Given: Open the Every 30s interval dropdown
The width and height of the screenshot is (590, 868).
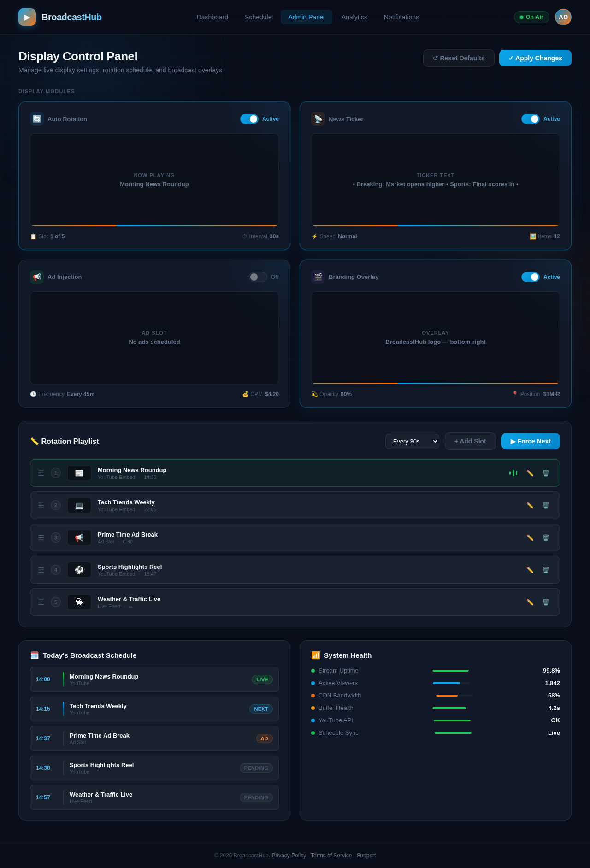Looking at the screenshot, I should point(412,441).
